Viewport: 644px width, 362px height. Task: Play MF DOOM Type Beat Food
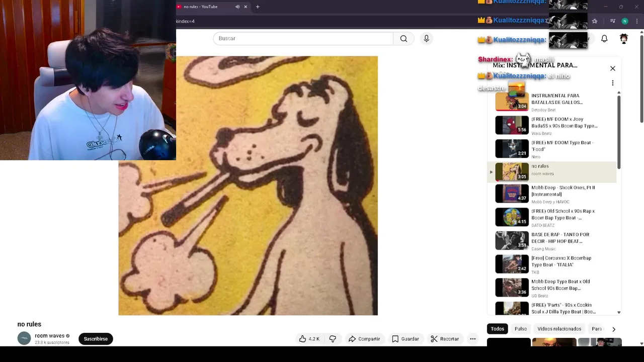552,149
